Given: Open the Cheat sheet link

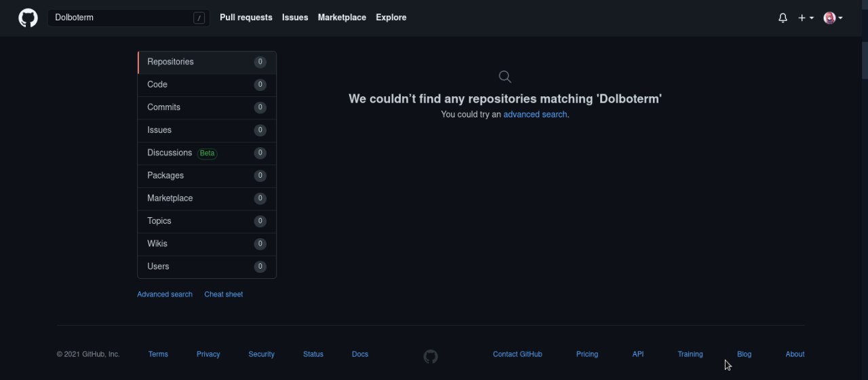Looking at the screenshot, I should pyautogui.click(x=223, y=294).
